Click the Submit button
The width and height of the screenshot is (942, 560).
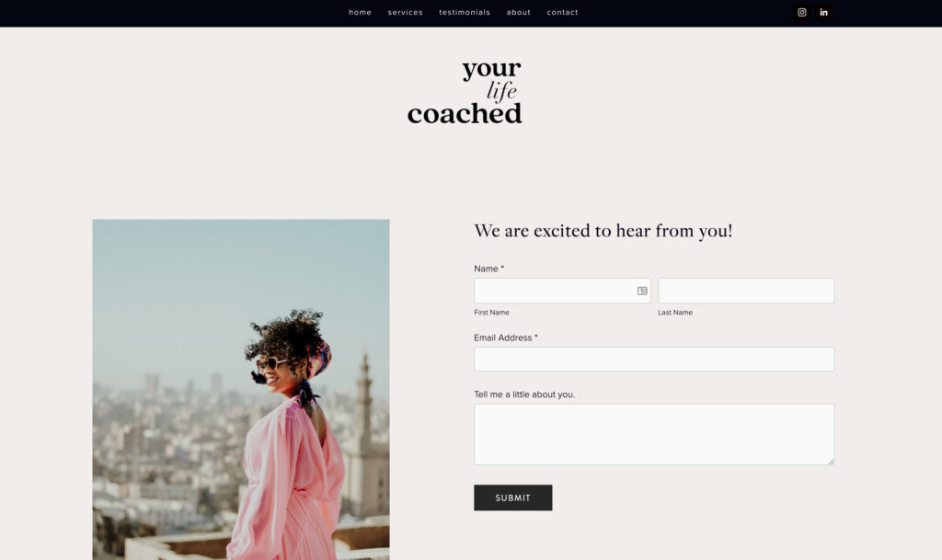(513, 497)
